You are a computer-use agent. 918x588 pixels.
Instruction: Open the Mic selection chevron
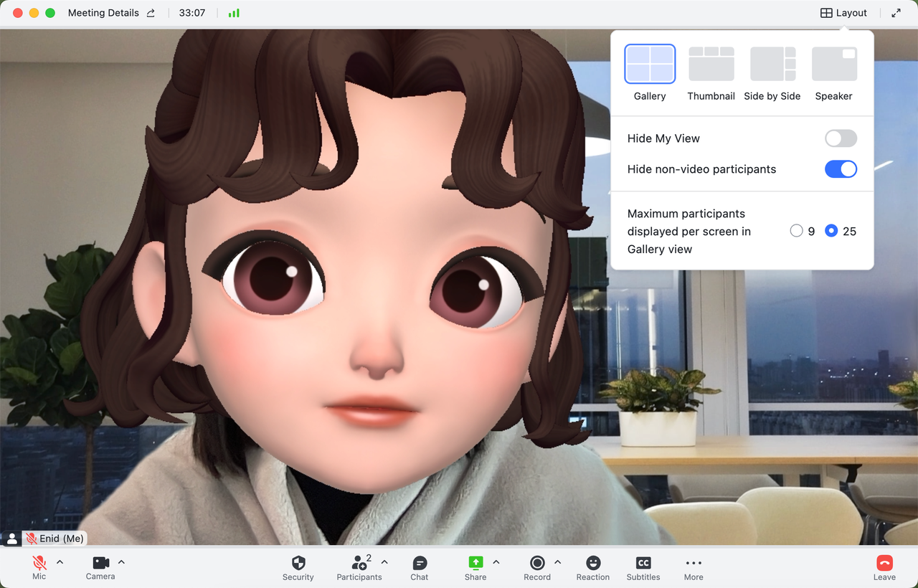coord(60,563)
